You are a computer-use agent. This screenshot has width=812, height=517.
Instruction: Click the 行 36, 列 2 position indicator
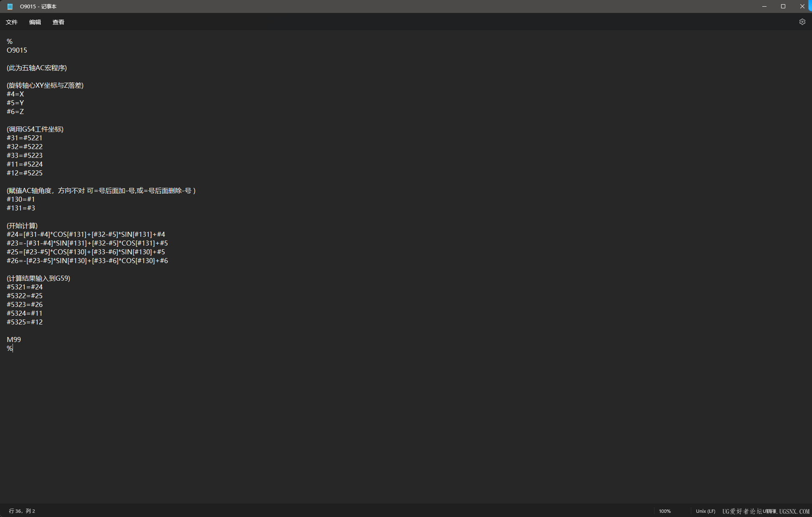(22, 511)
